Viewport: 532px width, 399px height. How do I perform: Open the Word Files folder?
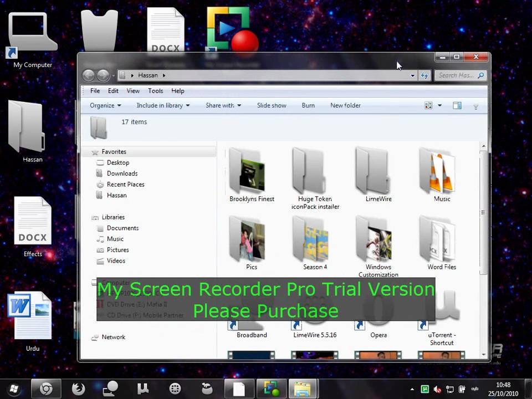(442, 243)
